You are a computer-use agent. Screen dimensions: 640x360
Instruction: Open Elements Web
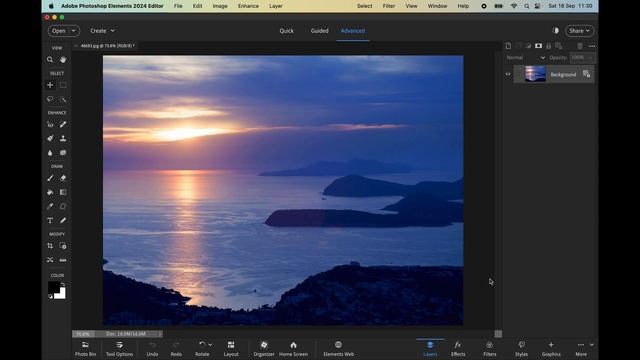[x=338, y=349]
